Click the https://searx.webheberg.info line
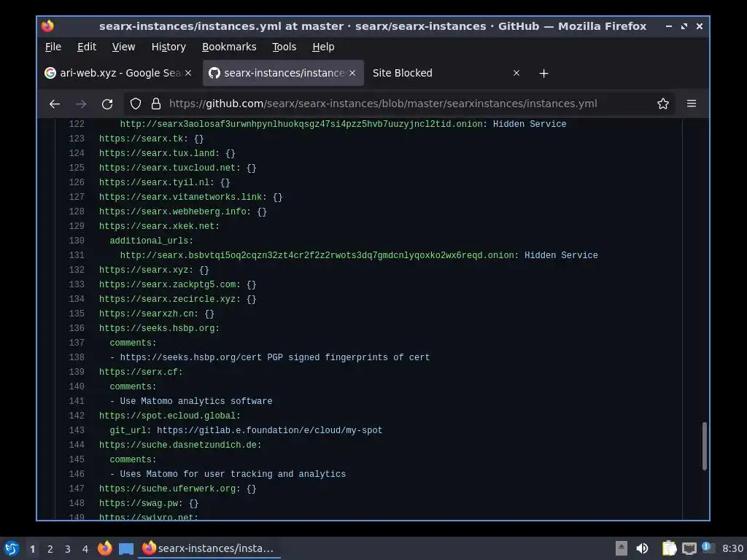 tap(183, 211)
